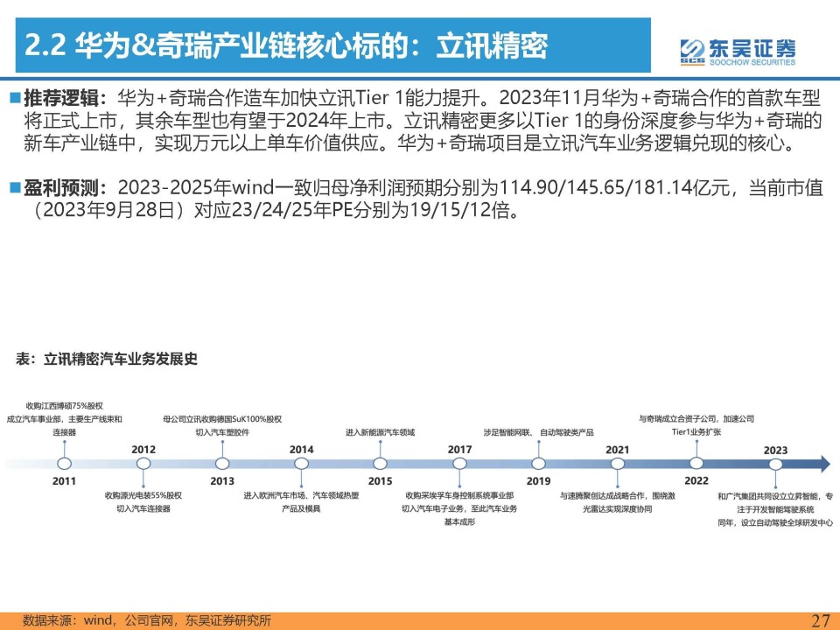Click the year label 2015
The width and height of the screenshot is (840, 630).
click(x=381, y=481)
